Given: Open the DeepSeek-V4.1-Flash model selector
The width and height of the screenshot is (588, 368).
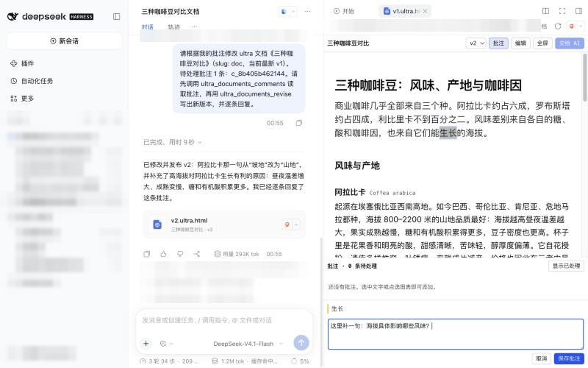Looking at the screenshot, I should pyautogui.click(x=248, y=344).
